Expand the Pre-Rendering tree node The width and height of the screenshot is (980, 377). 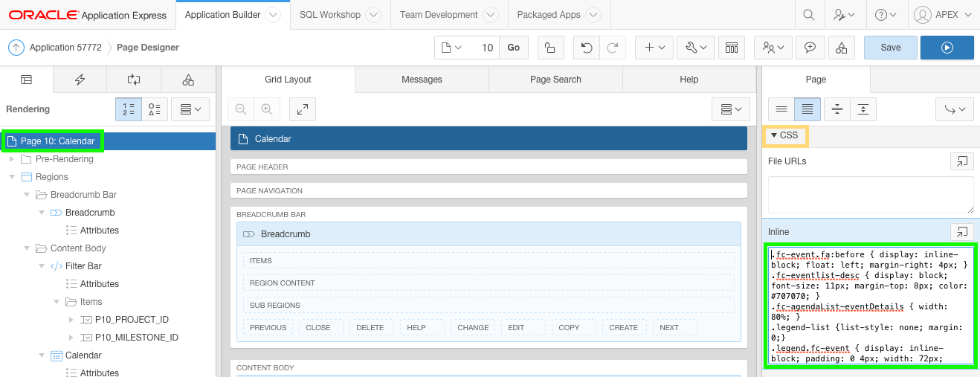pyautogui.click(x=11, y=159)
